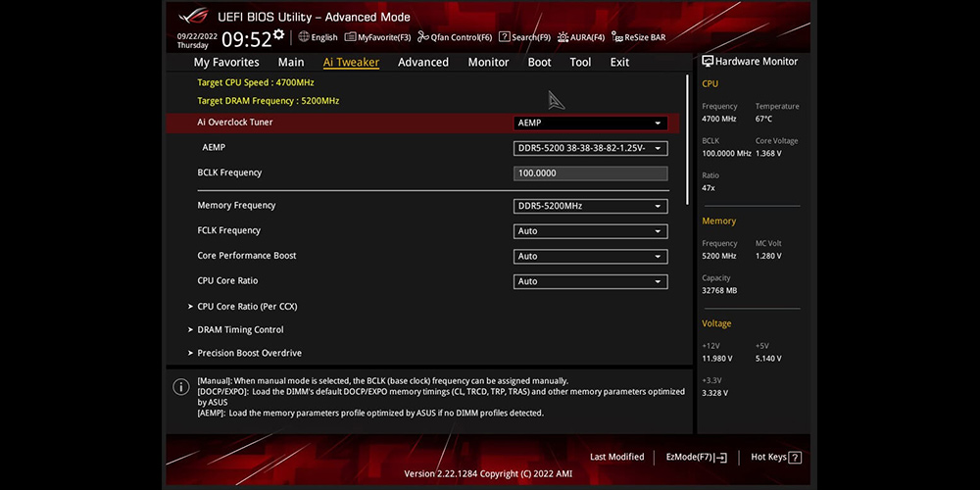Open Search(F9) tool
Viewport: 980px width, 490px height.
pyautogui.click(x=524, y=37)
